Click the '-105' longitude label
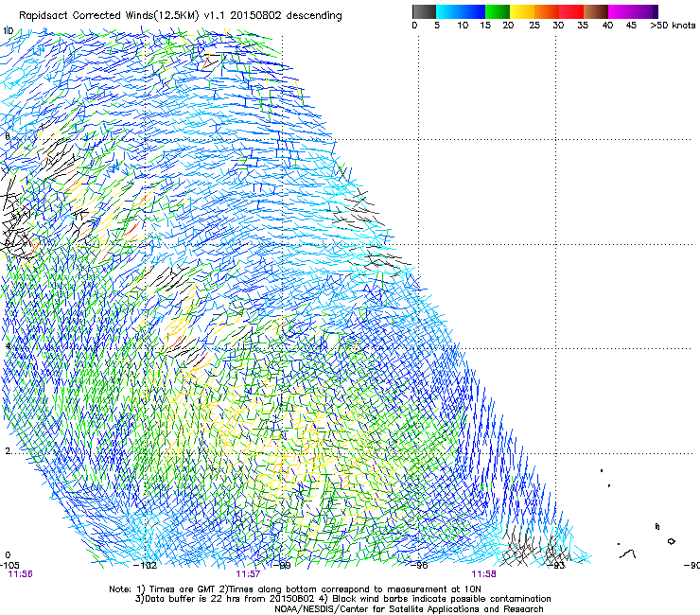 [x=9, y=566]
